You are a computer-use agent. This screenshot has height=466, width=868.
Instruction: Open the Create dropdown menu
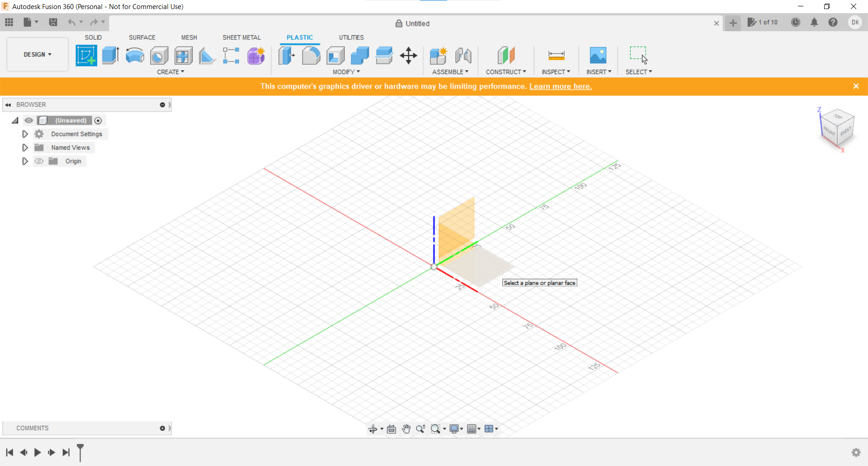click(170, 72)
